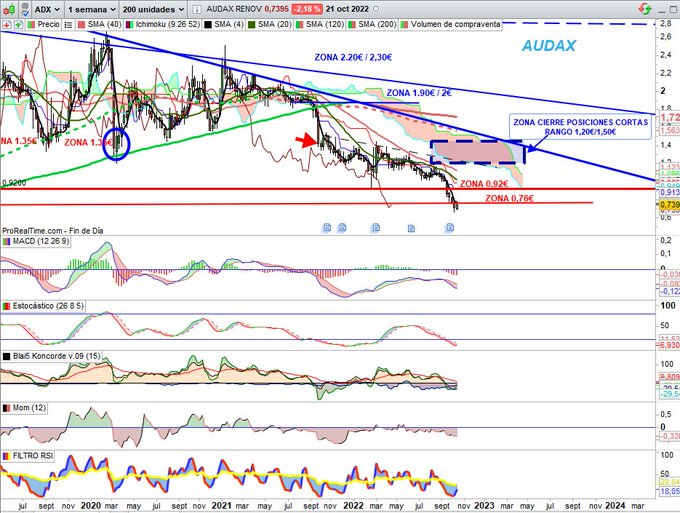Open the '1 semana' timeframe dropdown
The image size is (680, 513).
[x=92, y=9]
